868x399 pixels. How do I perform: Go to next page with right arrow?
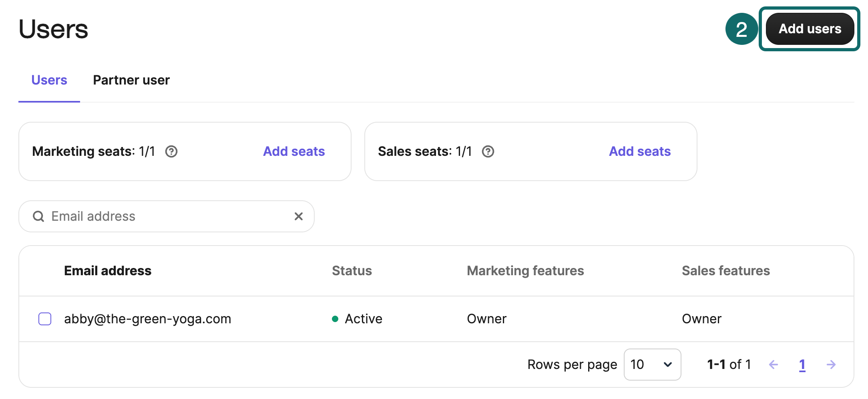831,365
